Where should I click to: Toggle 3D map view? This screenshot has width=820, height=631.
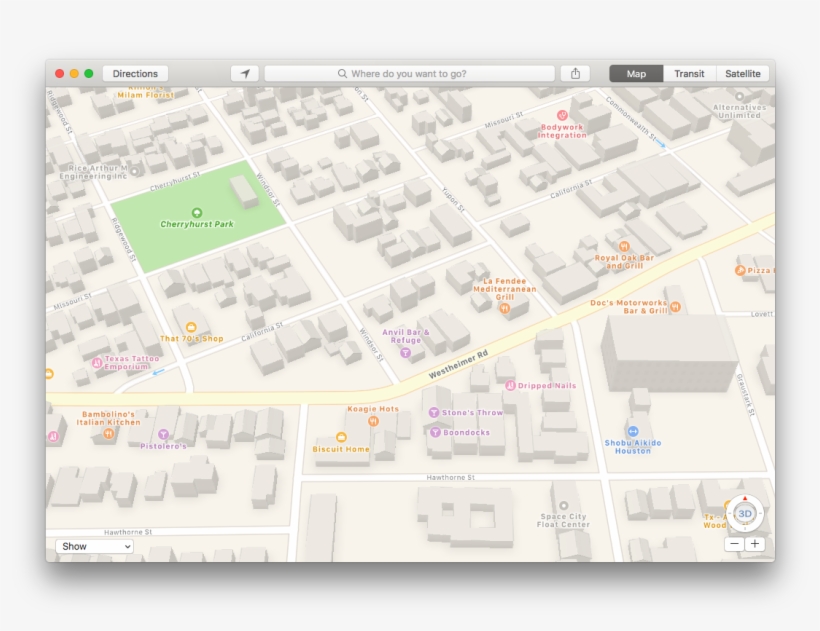tap(744, 514)
